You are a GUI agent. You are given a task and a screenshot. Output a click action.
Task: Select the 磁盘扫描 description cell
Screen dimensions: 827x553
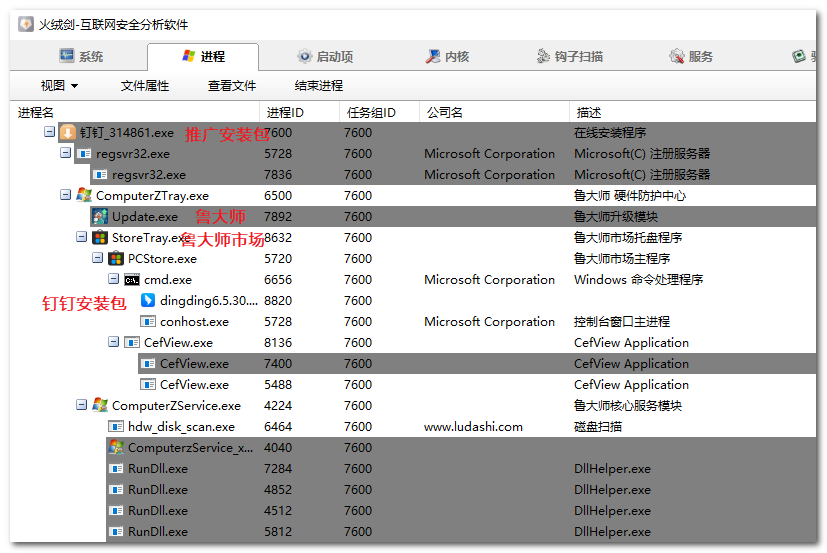point(598,427)
